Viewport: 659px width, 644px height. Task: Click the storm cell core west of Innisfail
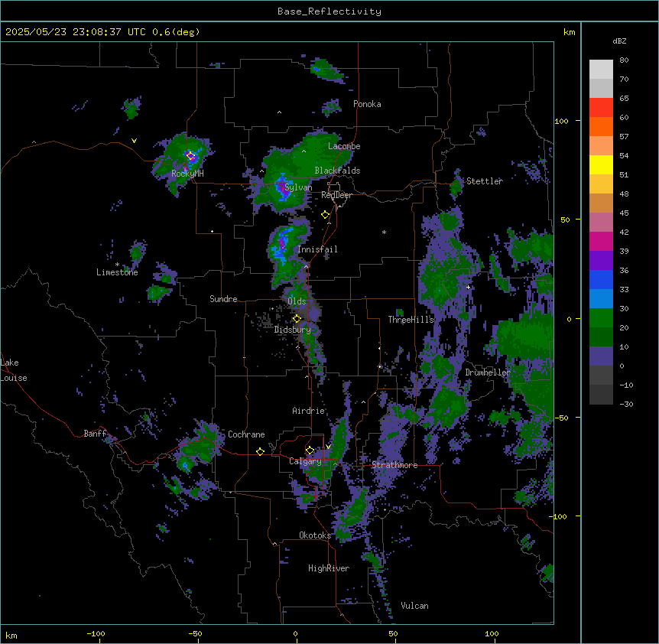click(x=281, y=244)
